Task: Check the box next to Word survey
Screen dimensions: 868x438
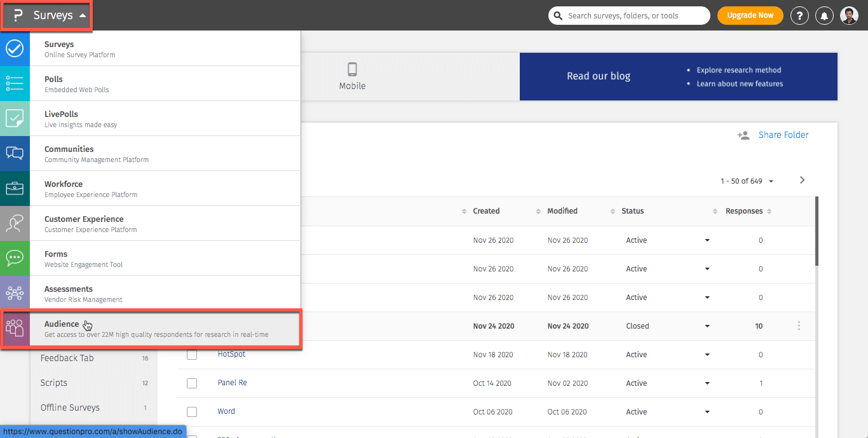Action: [x=192, y=412]
